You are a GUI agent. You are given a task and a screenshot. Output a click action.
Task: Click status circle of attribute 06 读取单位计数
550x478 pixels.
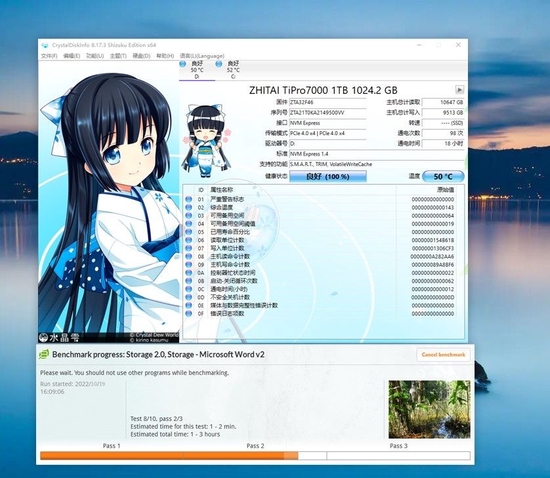pos(189,240)
